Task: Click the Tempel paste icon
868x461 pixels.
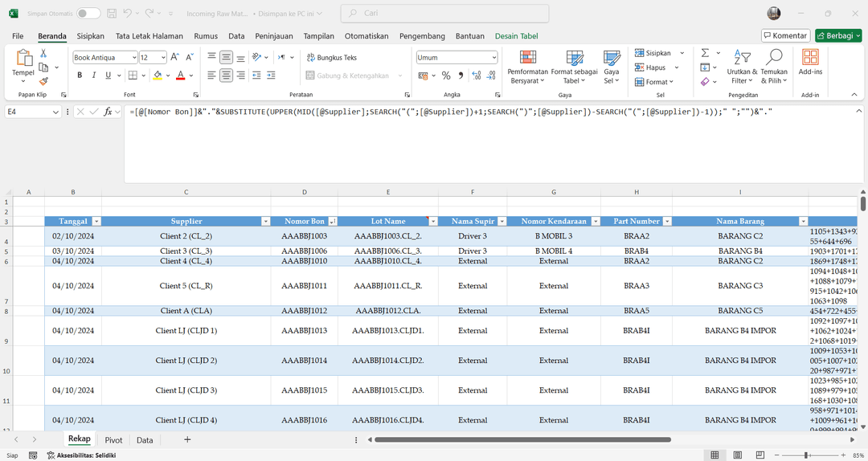Action: (x=23, y=58)
